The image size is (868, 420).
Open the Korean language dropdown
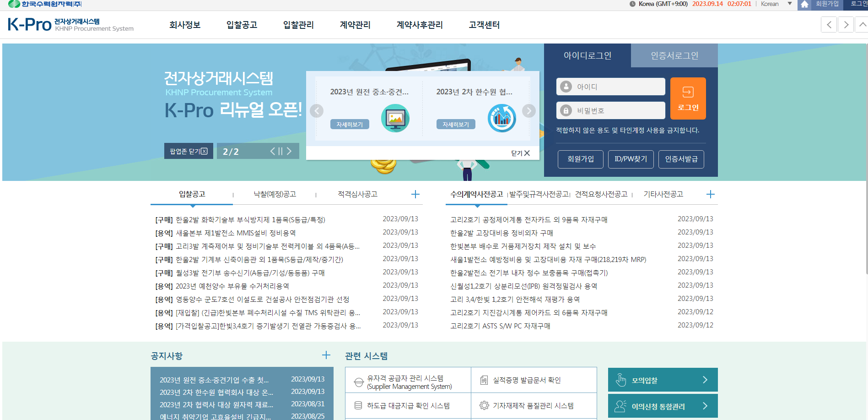coord(776,4)
